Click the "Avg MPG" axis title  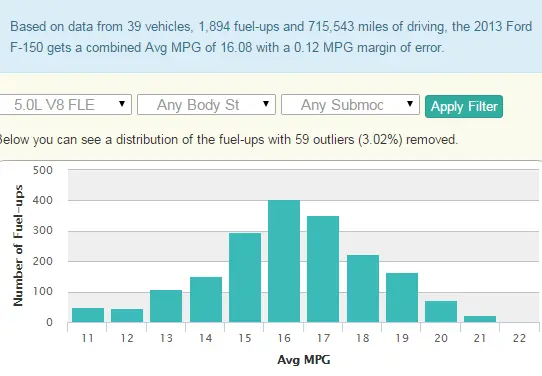coord(304,360)
